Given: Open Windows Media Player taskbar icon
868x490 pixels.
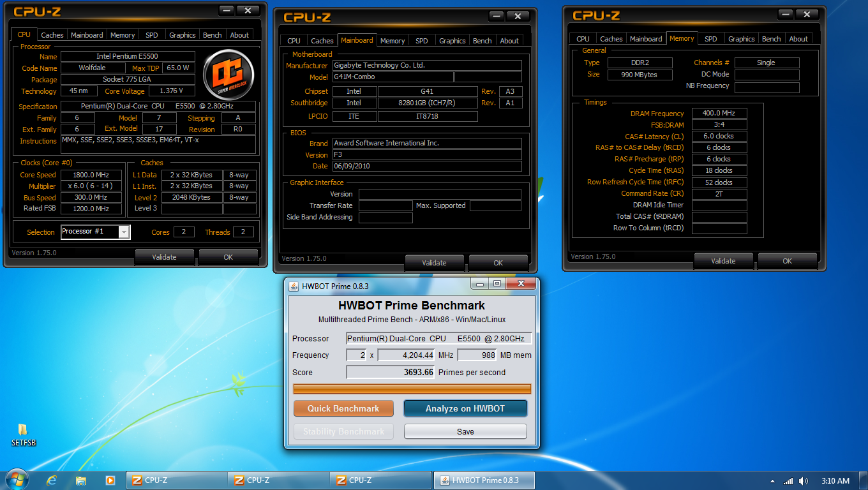Looking at the screenshot, I should [x=110, y=480].
